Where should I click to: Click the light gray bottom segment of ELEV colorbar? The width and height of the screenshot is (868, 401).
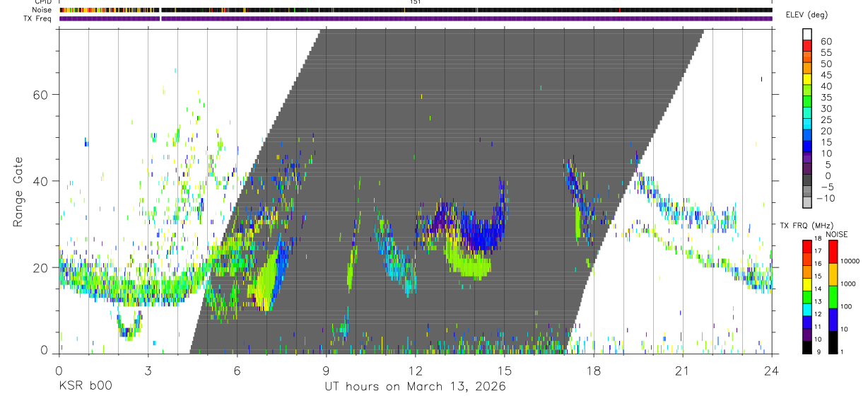[x=807, y=204]
